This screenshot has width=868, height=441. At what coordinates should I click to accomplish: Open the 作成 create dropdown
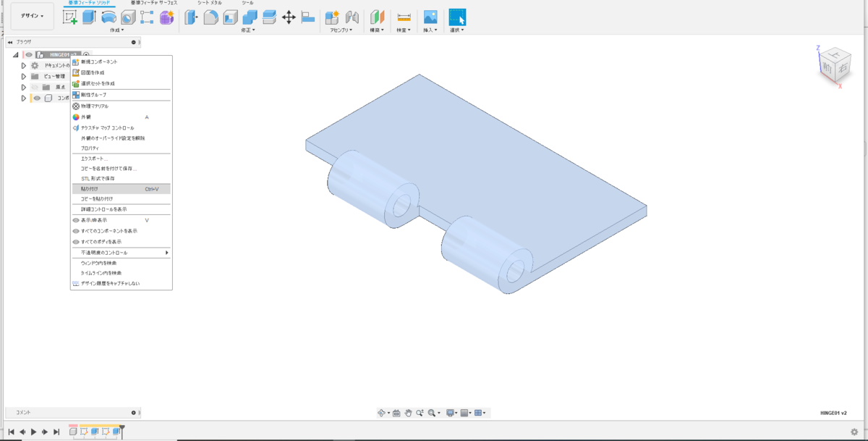(116, 30)
